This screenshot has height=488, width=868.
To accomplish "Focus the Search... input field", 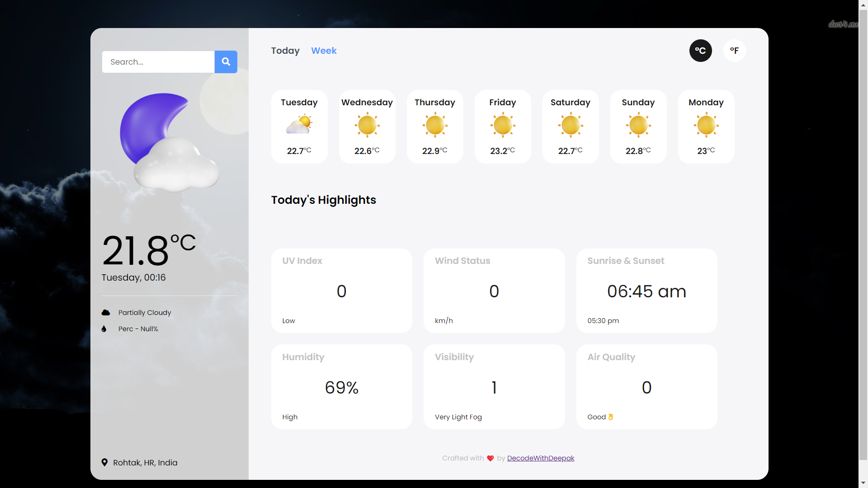I will (158, 62).
